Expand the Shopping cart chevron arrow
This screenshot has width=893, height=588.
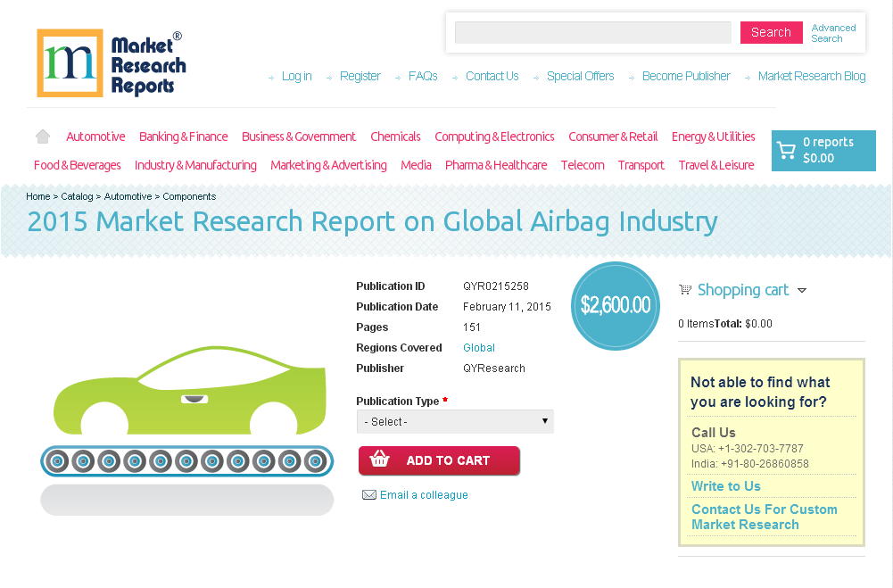click(x=802, y=290)
